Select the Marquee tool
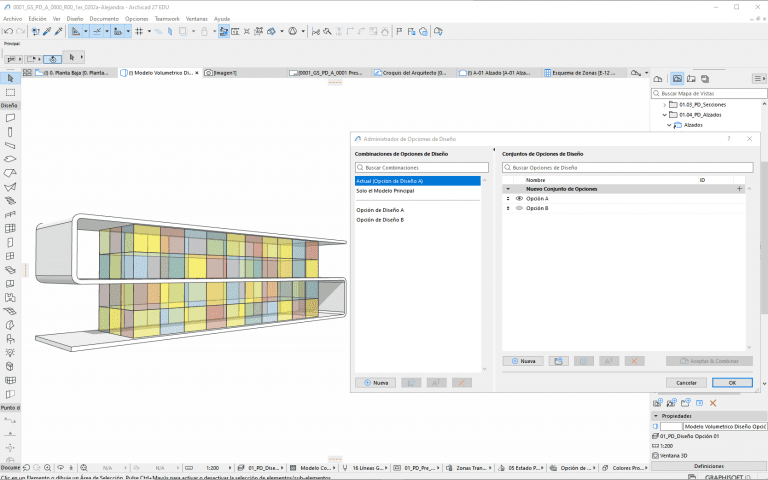Viewport: 768px width, 480px height. click(x=10, y=92)
